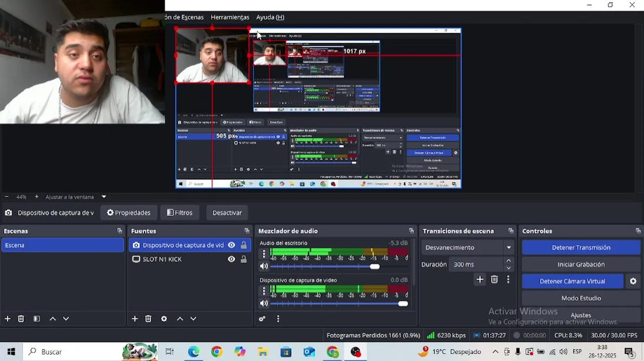Toggle Detener Cámara Virtual
Screen dimensions: 644x361
572,281
